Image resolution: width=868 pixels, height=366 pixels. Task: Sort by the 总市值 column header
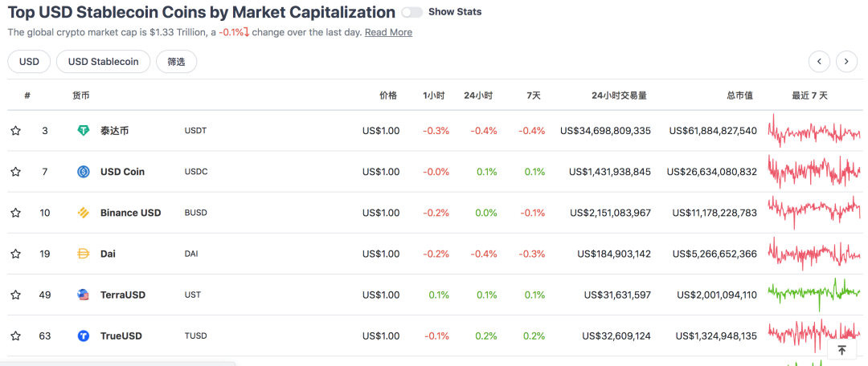[x=739, y=96]
